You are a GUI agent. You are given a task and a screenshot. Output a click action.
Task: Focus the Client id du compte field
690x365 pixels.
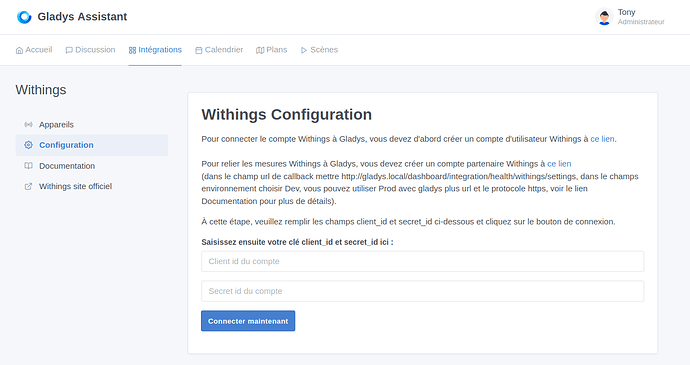pos(422,262)
